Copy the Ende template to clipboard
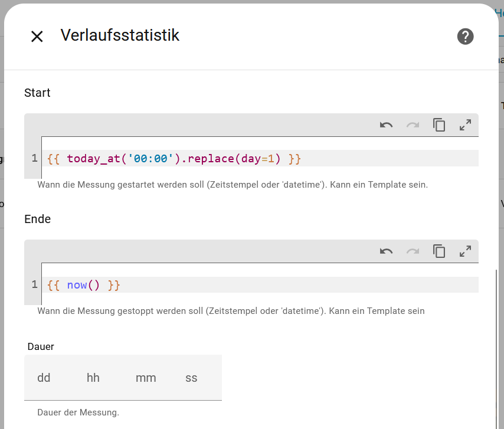This screenshot has width=504, height=429. coord(439,251)
